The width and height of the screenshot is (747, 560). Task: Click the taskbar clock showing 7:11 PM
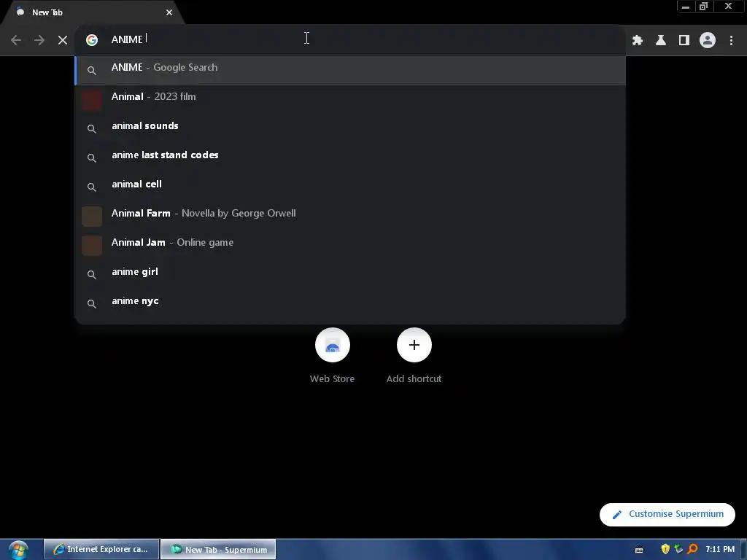(x=720, y=549)
